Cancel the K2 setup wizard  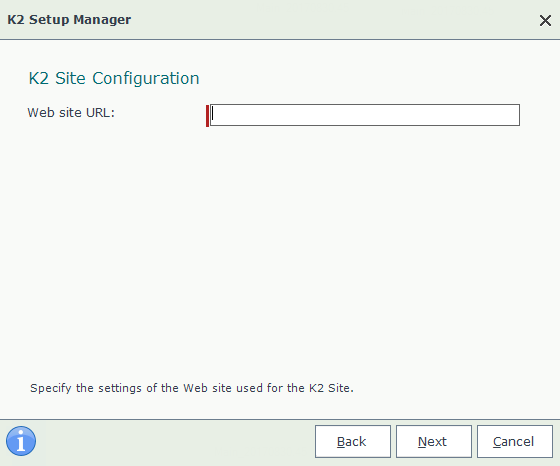click(515, 441)
